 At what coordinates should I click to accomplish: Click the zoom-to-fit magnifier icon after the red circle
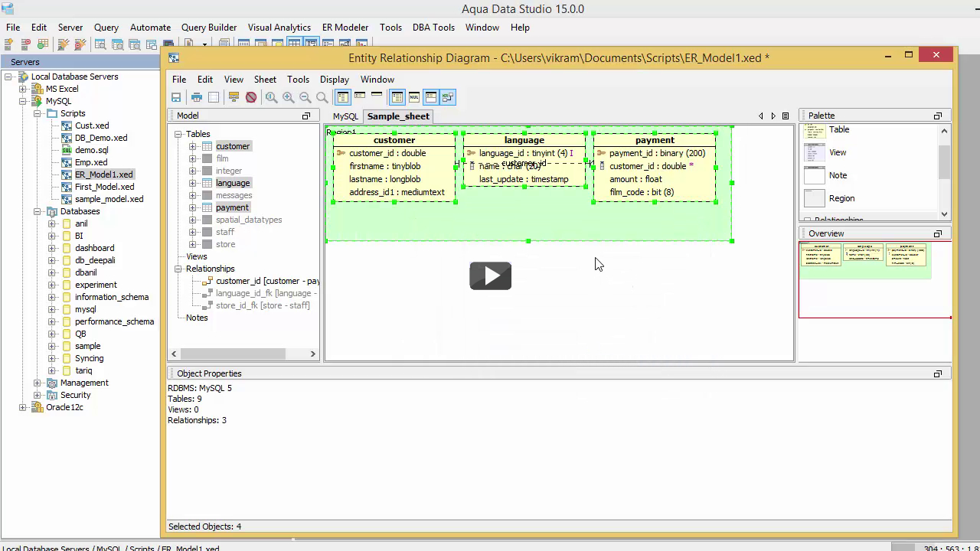[x=272, y=97]
